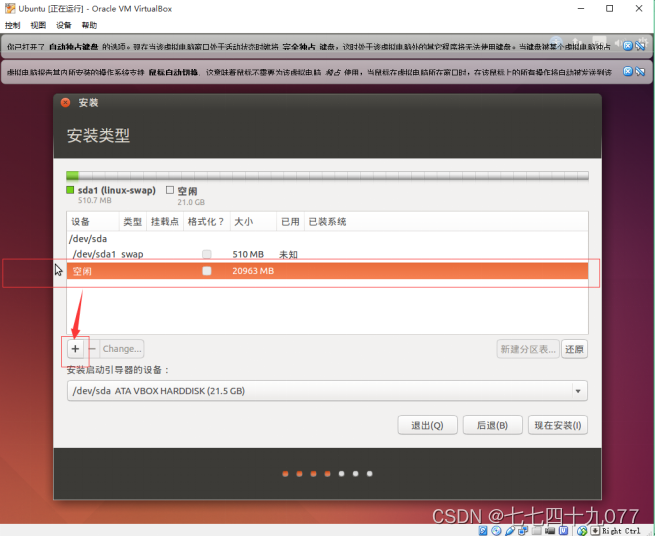655x536 pixels.
Task: Dismiss the mouse integration notification
Action: tap(627, 71)
